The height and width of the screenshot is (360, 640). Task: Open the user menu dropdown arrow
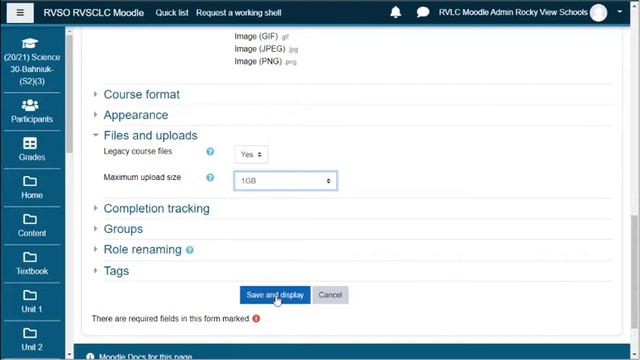click(620, 12)
